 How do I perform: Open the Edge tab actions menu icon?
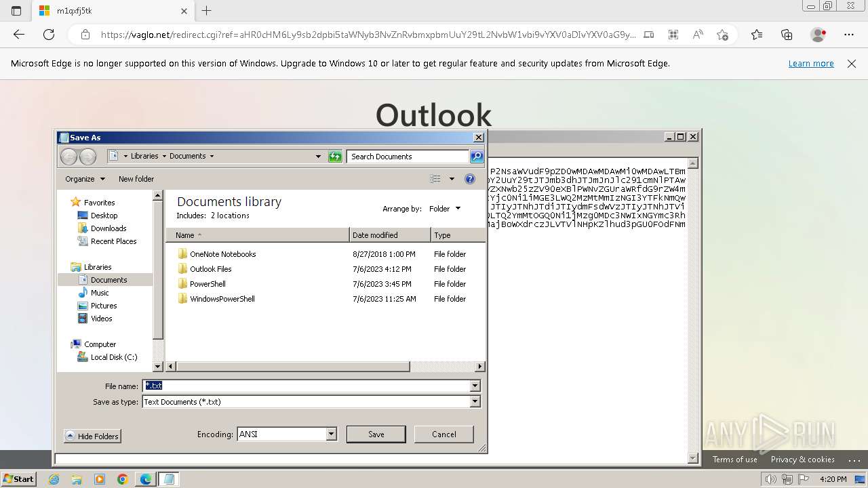click(x=16, y=11)
